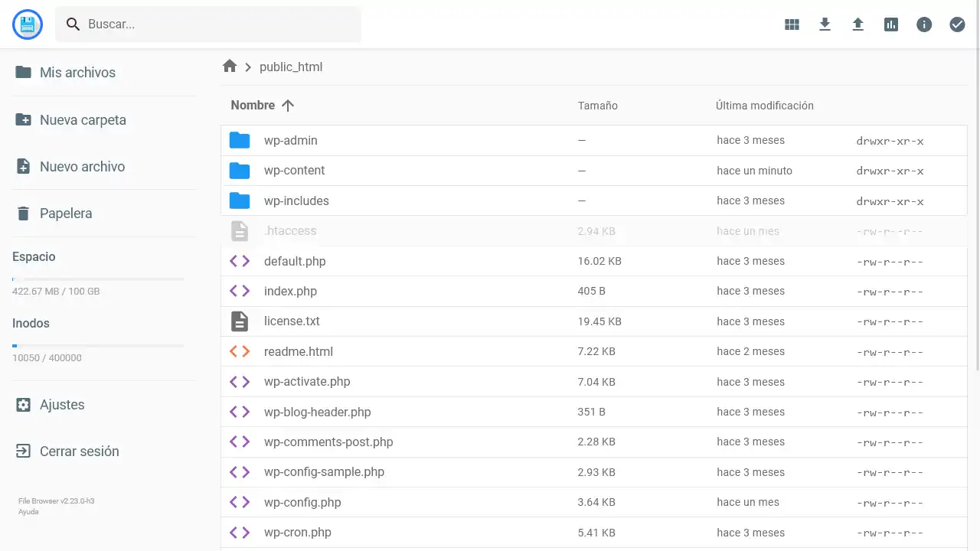Click 'hace un minuto' modification time
Viewport: 980px width, 551px height.
[755, 171]
